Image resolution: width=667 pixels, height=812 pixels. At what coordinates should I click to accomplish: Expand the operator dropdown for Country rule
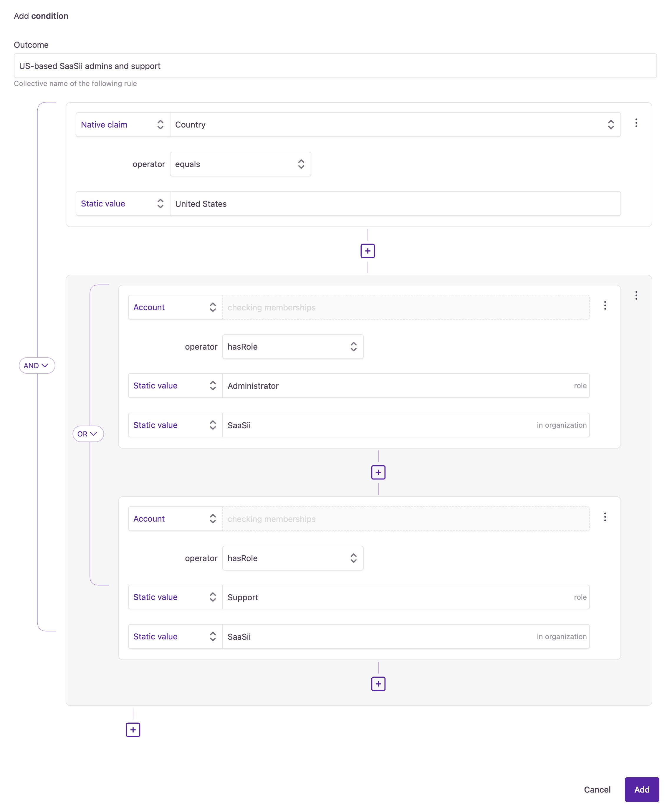tap(239, 164)
